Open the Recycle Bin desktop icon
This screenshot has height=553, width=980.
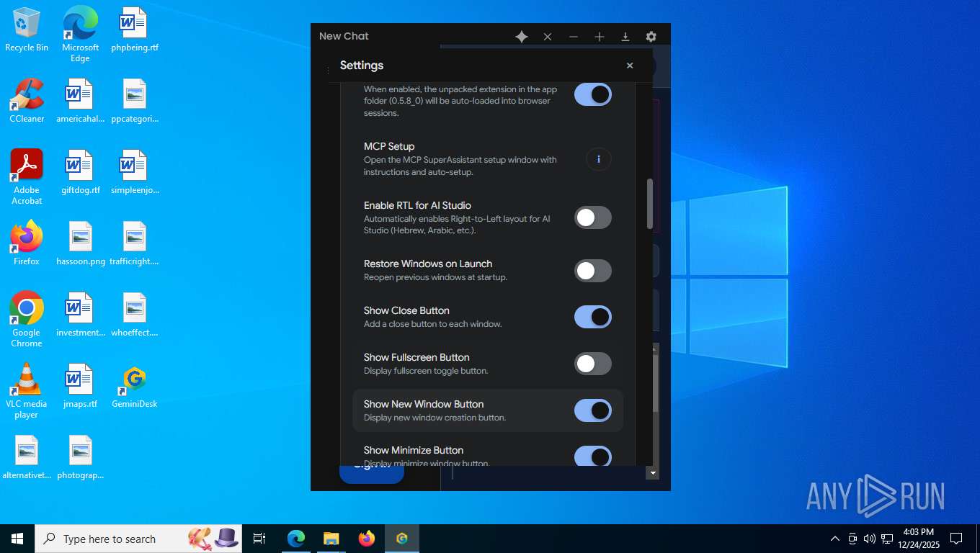[27, 30]
